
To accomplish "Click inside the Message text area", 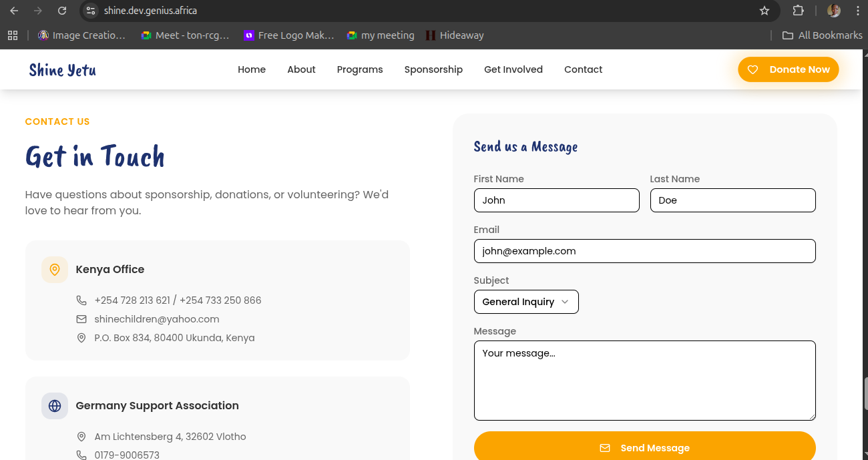I will [x=644, y=381].
